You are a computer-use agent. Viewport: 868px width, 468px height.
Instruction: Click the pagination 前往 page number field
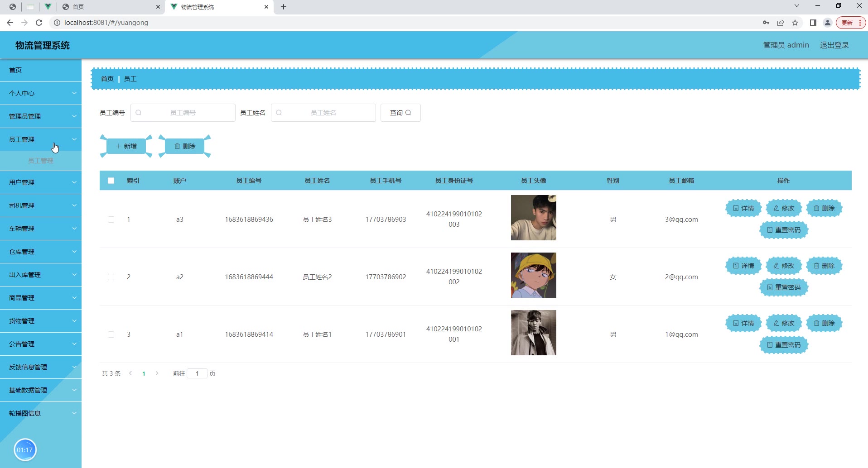click(197, 373)
